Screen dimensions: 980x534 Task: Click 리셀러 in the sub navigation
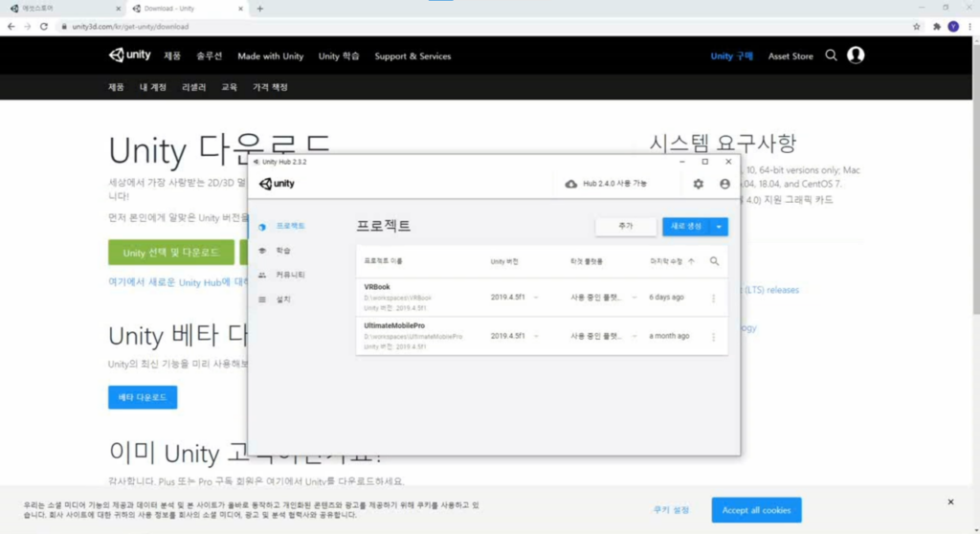[x=193, y=87]
